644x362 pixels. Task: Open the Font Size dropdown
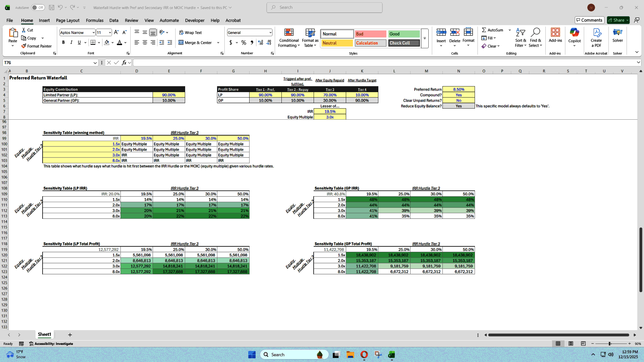coord(109,33)
